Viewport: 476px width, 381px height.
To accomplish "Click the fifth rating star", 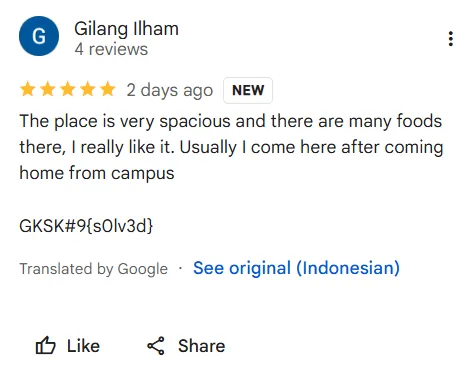I will pyautogui.click(x=108, y=90).
